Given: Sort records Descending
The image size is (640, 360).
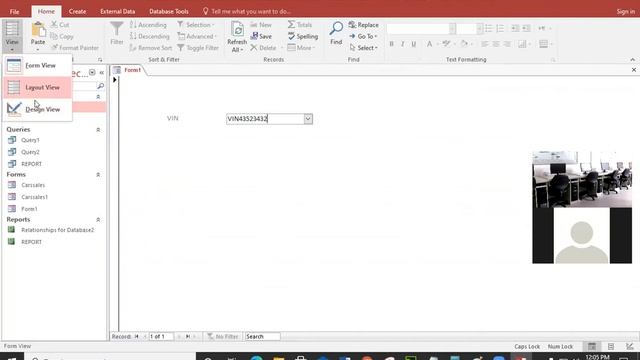Looking at the screenshot, I should [149, 36].
